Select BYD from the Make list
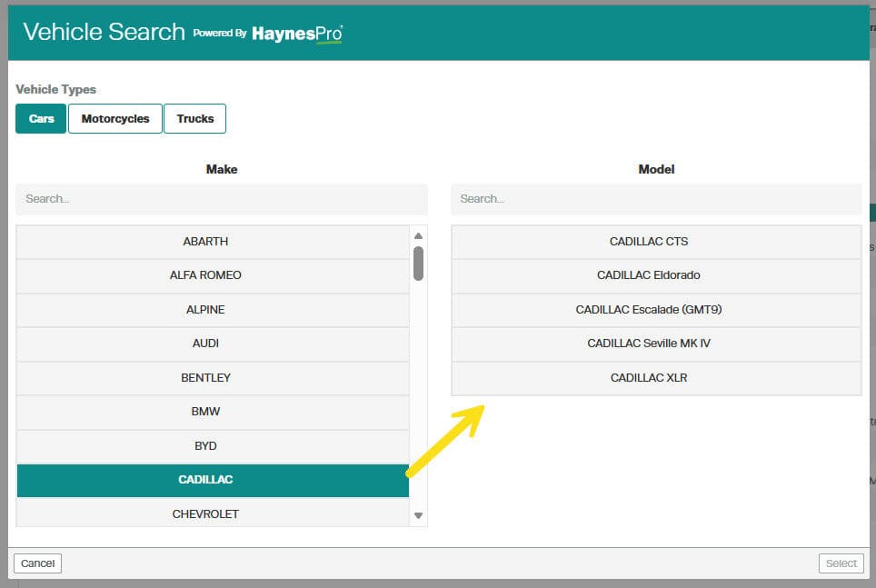The width and height of the screenshot is (876, 588). point(213,446)
